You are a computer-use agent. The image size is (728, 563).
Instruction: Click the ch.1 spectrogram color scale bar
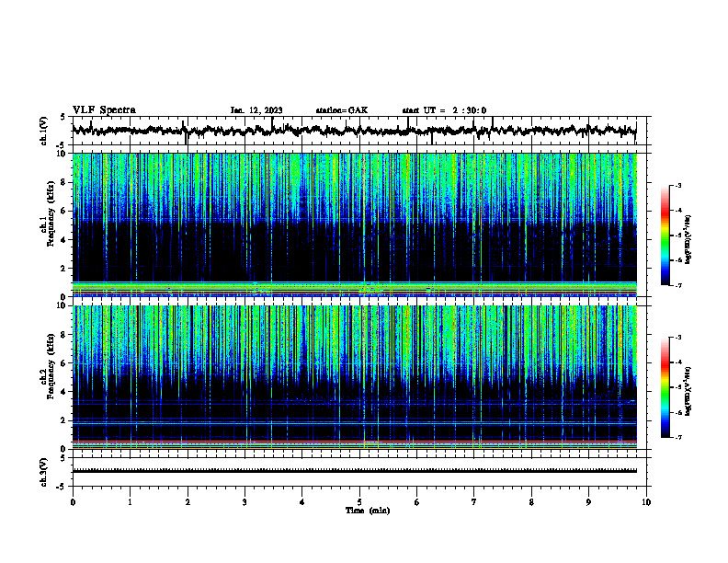(x=665, y=236)
